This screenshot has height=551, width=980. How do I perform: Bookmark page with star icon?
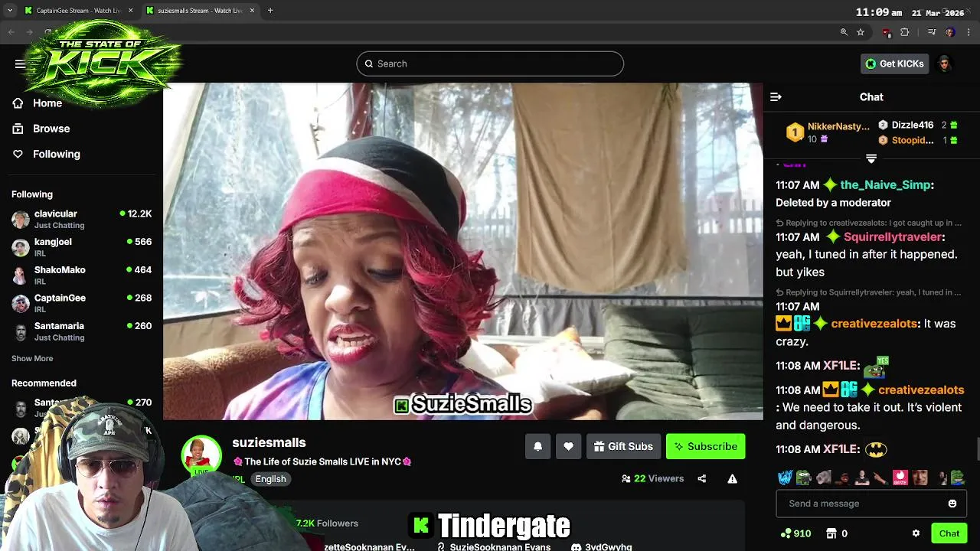pyautogui.click(x=861, y=32)
